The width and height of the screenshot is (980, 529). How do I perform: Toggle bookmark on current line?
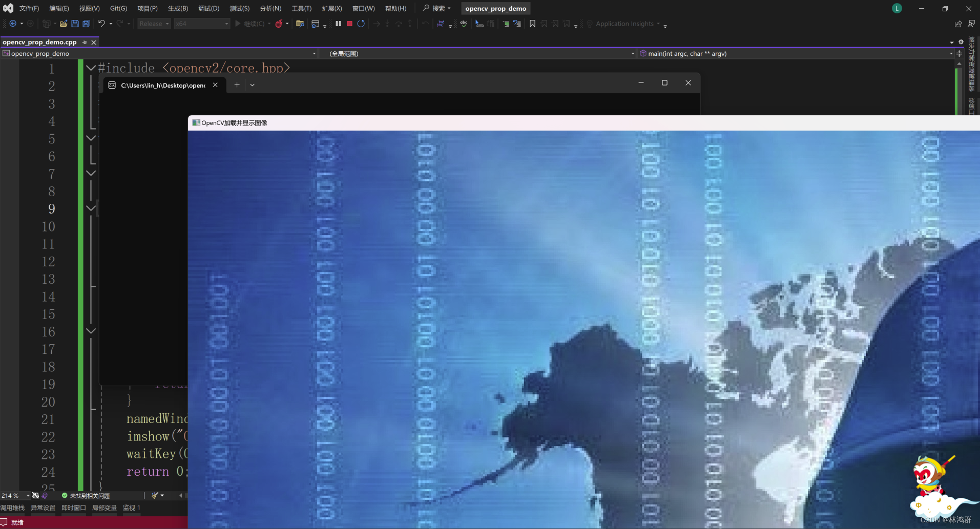pos(532,24)
